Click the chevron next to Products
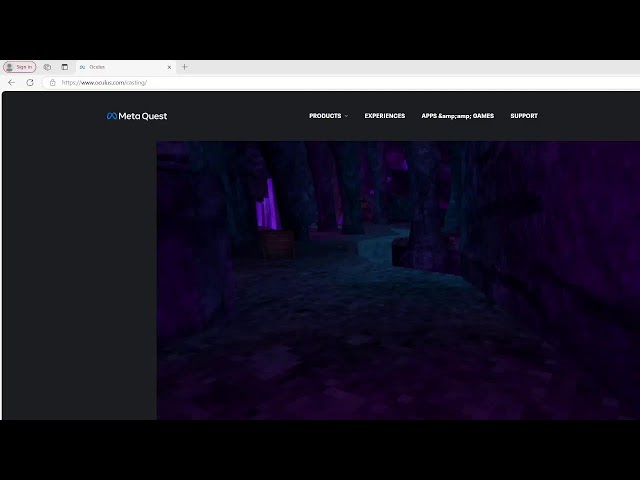The height and width of the screenshot is (480, 640). pyautogui.click(x=346, y=116)
